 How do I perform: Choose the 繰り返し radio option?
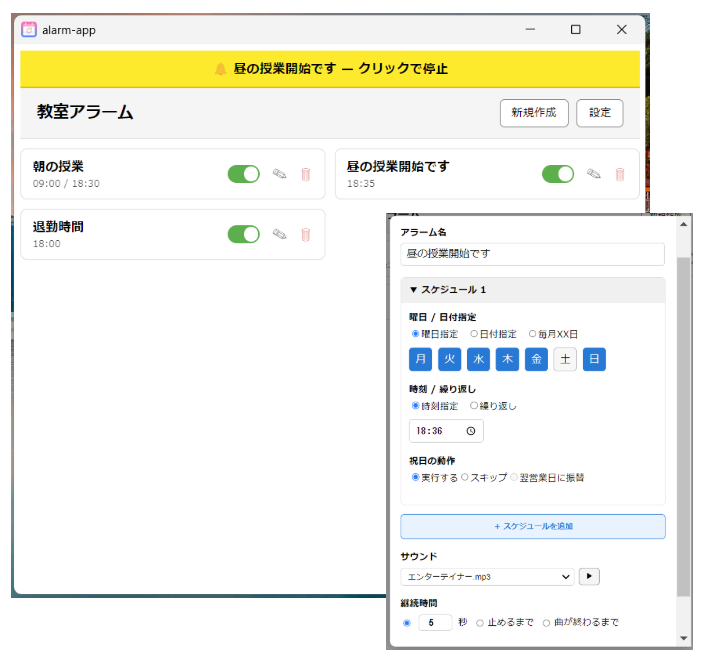click(x=474, y=406)
